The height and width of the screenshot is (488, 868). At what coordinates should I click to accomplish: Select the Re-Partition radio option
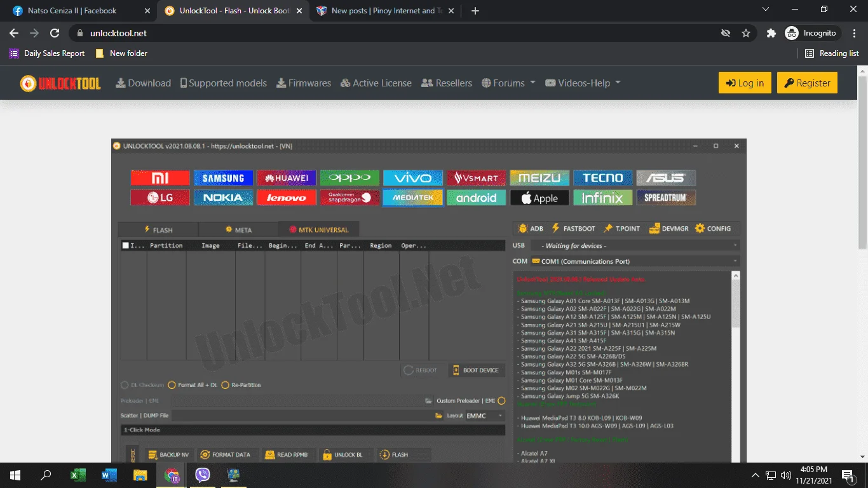(x=241, y=385)
